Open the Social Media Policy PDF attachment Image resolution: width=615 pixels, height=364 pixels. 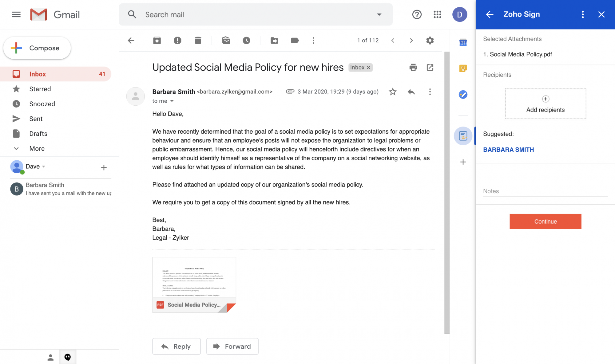(194, 284)
